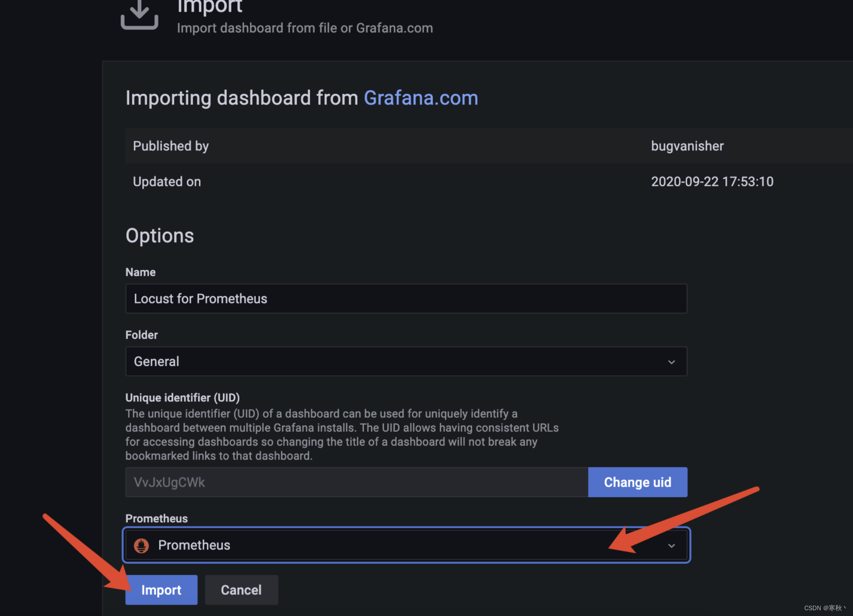Viewport: 853px width, 616px height.
Task: Click the 'Published by' label
Action: pos(171,146)
